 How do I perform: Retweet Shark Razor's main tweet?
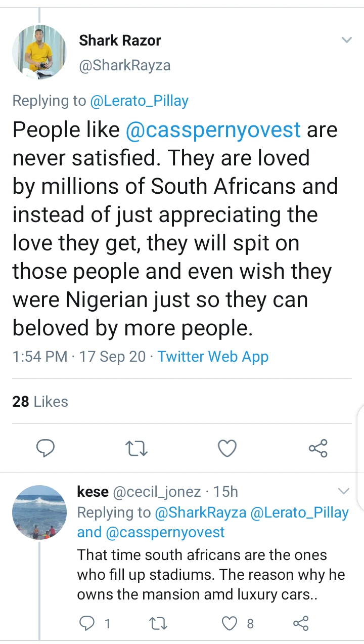pyautogui.click(x=136, y=448)
